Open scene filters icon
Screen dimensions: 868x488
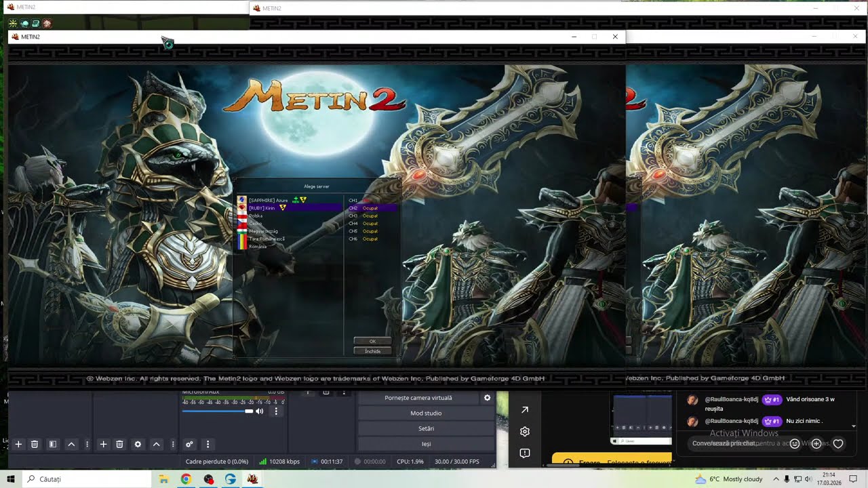tap(52, 445)
